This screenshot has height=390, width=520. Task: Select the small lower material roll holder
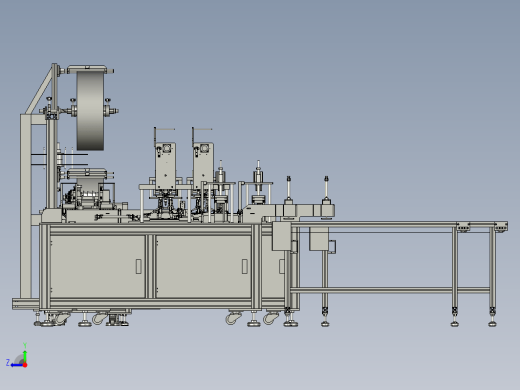[87, 174]
